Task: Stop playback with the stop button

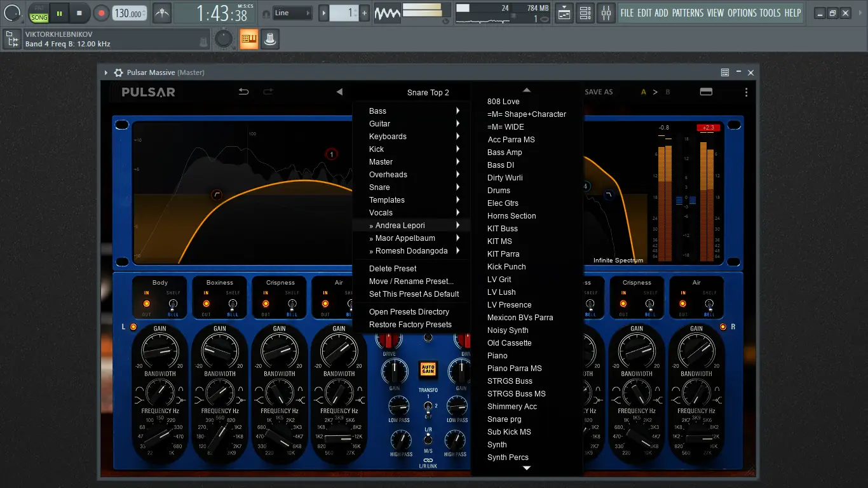Action: [x=79, y=13]
